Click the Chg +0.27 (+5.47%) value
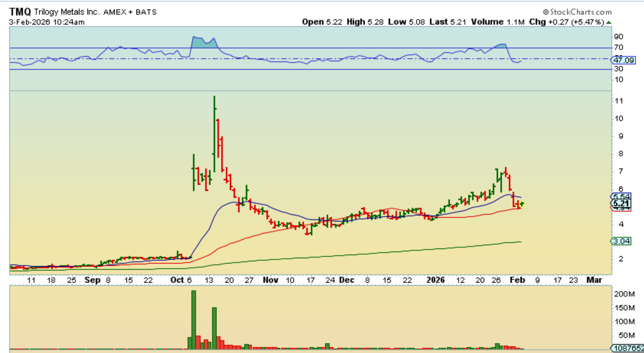The image size is (644, 353). pyautogui.click(x=566, y=22)
